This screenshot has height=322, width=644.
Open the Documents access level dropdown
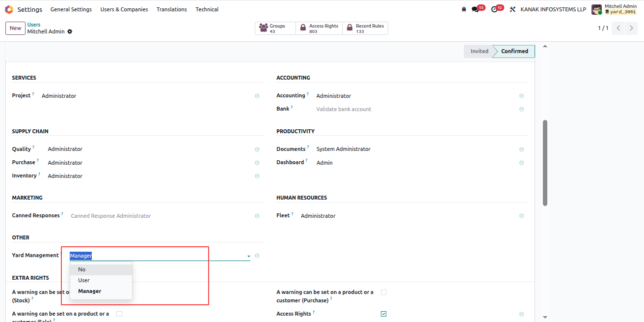pyautogui.click(x=415, y=149)
